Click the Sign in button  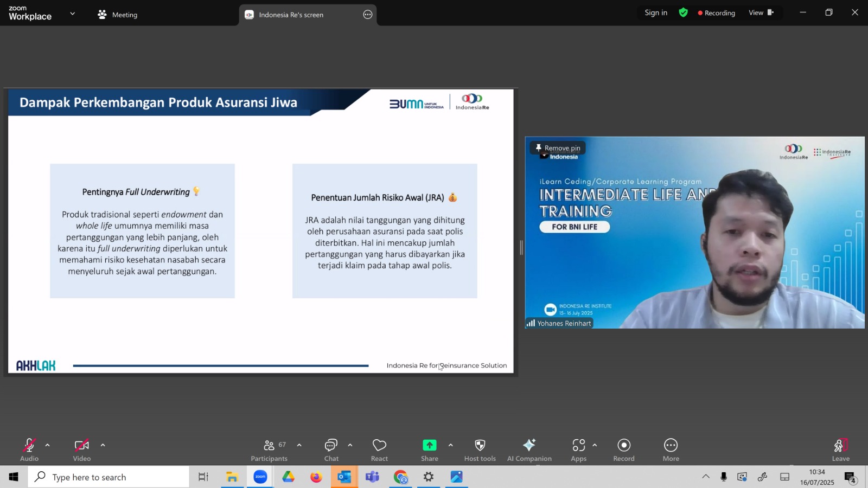pos(656,12)
